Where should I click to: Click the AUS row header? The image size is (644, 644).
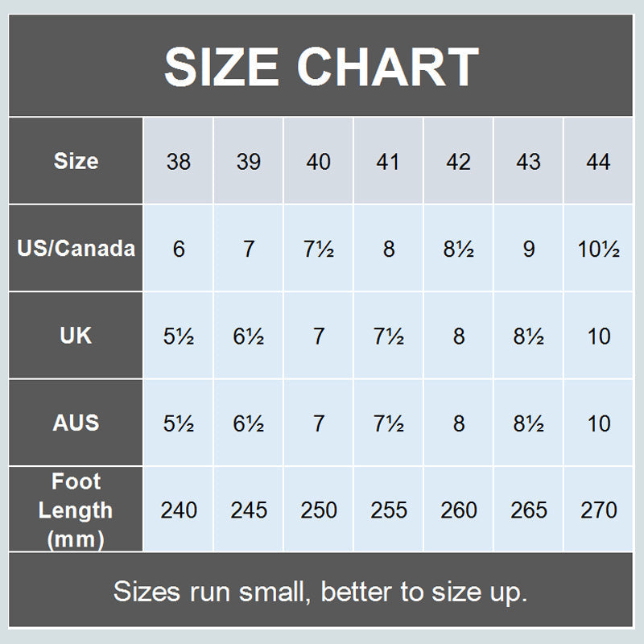coord(76,422)
